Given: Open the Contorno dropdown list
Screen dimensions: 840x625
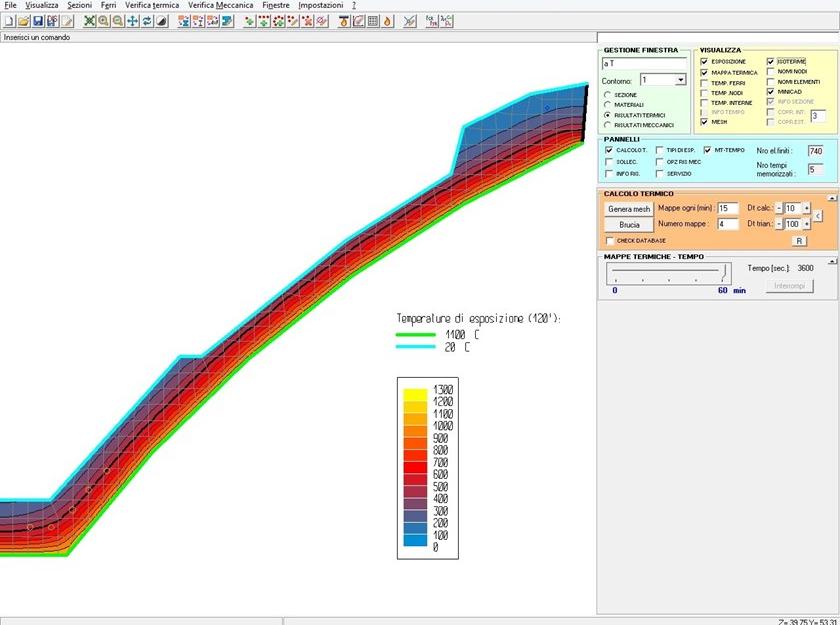Looking at the screenshot, I should tap(681, 80).
